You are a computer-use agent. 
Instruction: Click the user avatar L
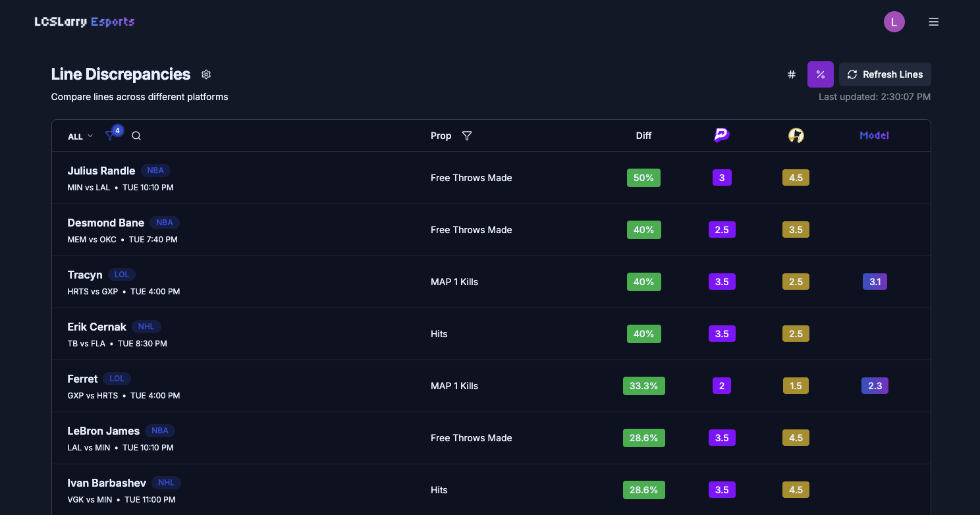[894, 22]
